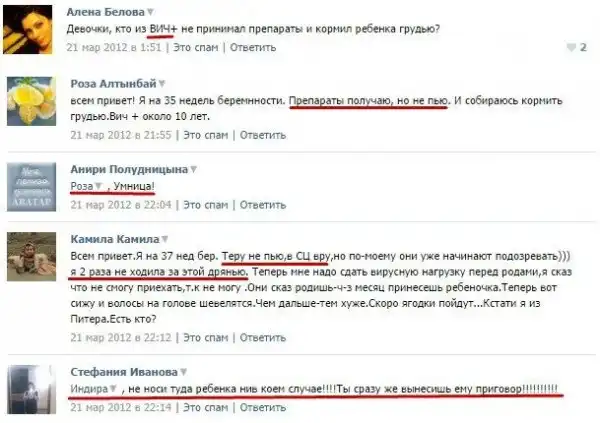This screenshot has width=600, height=423.
Task: Open the Роза mention in Анири's reply
Action: tap(82, 186)
